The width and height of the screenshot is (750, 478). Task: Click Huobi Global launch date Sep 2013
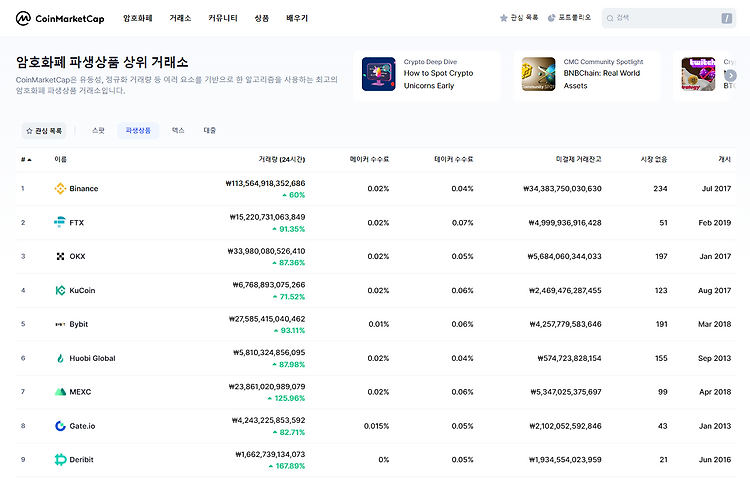[x=714, y=358]
